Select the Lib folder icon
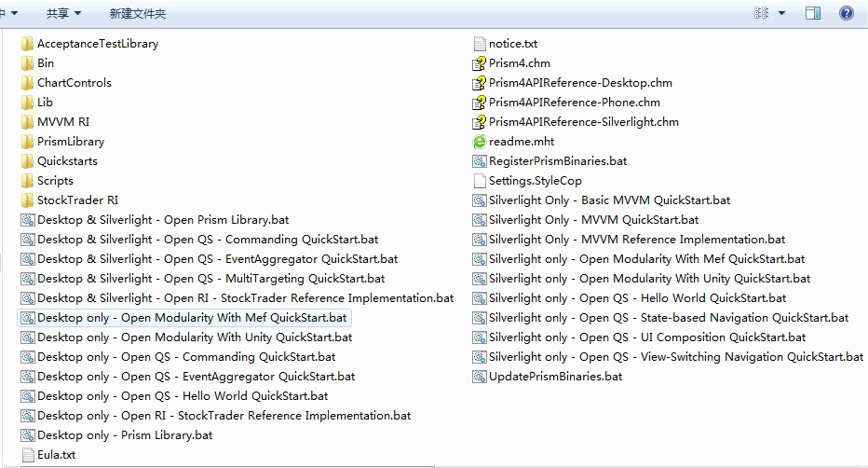 (x=27, y=103)
